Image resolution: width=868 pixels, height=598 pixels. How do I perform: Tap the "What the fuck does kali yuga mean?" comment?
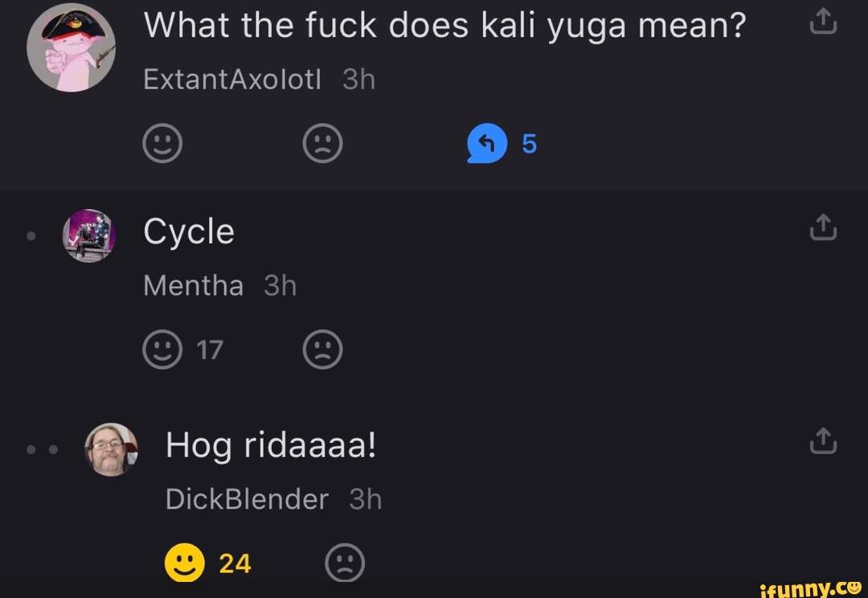tap(444, 27)
